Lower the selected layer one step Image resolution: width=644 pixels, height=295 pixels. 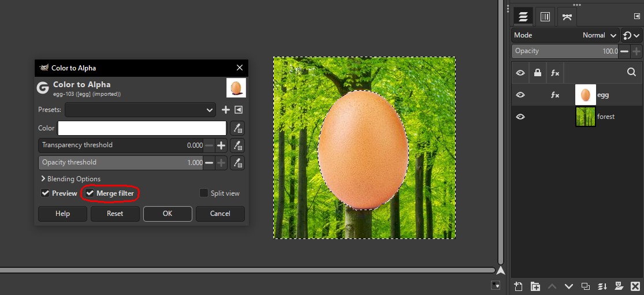click(569, 286)
